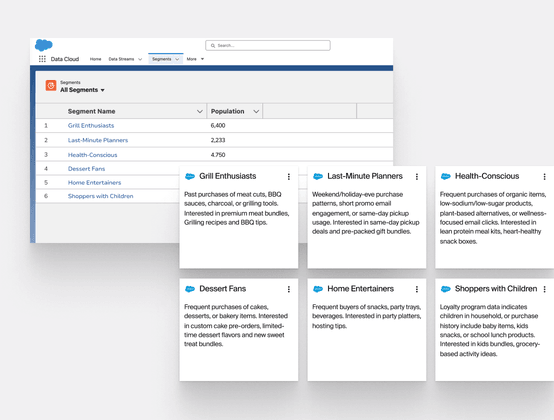This screenshot has height=420, width=554.
Task: Click the Health-Conscious card title
Action: coord(487,176)
